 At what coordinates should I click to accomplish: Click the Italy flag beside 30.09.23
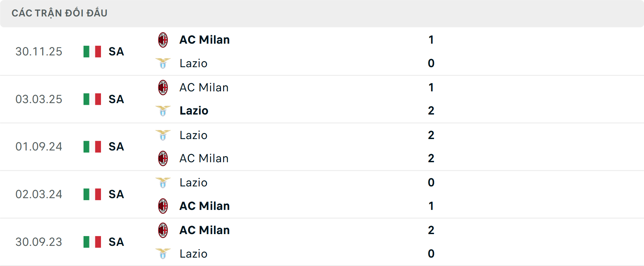(x=92, y=242)
